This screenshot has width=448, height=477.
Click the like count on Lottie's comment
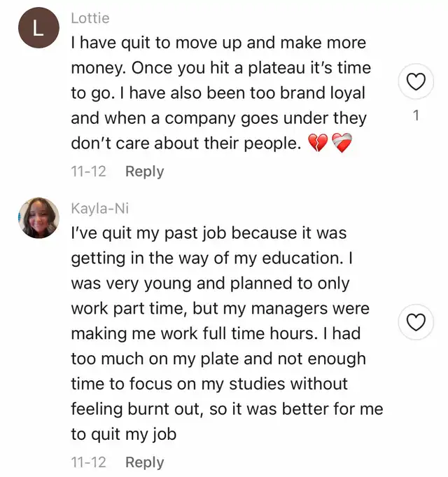tap(416, 116)
